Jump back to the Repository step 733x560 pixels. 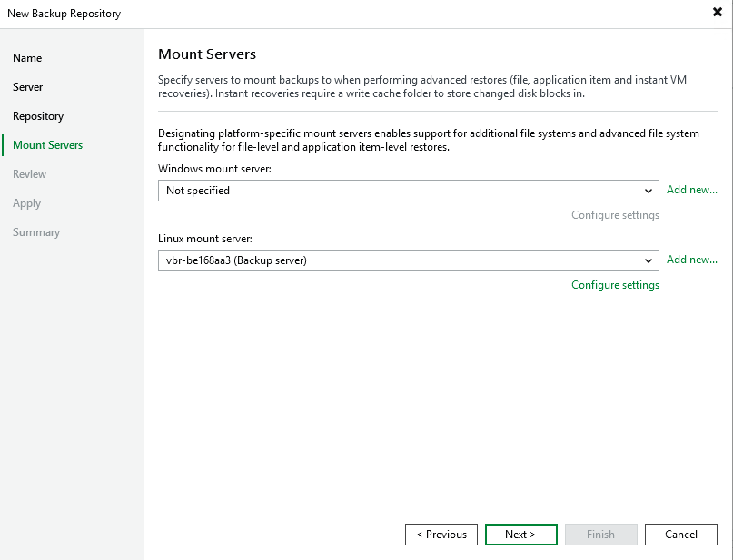tap(38, 116)
